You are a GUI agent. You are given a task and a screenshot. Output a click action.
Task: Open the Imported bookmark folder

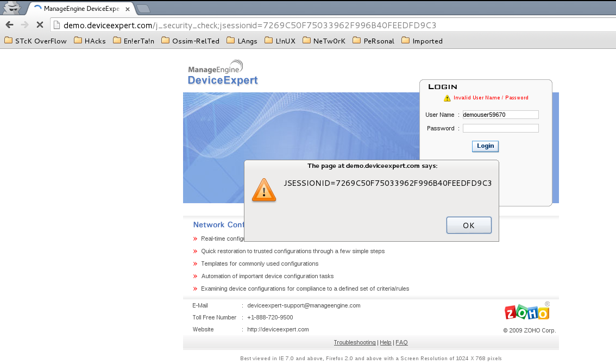point(422,41)
